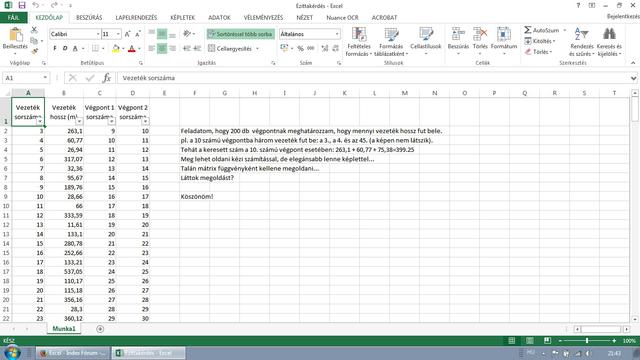Image resolution: width=640 pixels, height=360 pixels.
Task: Open filter dropdown for Vezeték hossz column
Action: pos(79,121)
